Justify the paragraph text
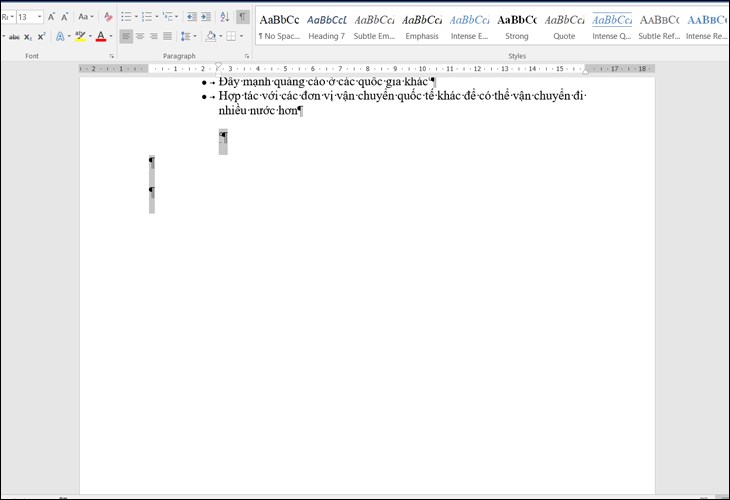The image size is (730, 500). pyautogui.click(x=168, y=37)
